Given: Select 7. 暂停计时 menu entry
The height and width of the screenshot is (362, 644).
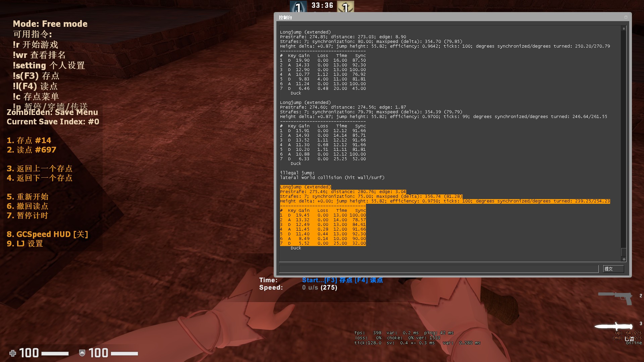Looking at the screenshot, I should click(x=28, y=216).
